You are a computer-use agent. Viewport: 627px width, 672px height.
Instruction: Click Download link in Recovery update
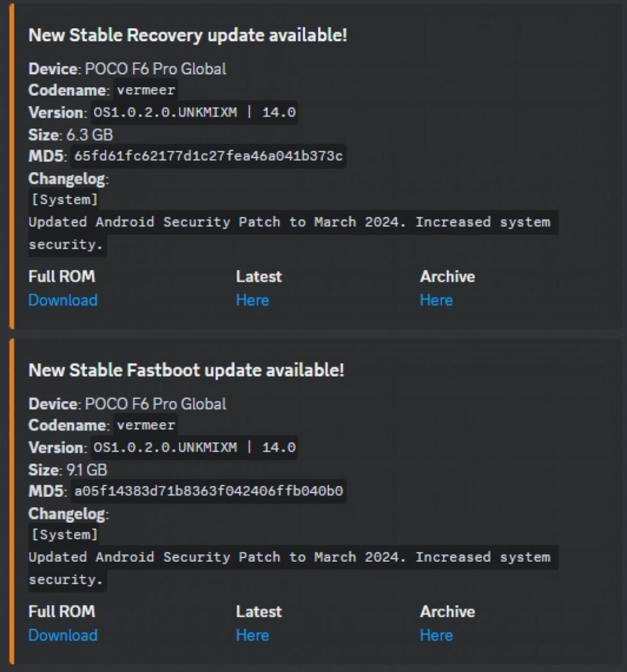click(x=62, y=300)
